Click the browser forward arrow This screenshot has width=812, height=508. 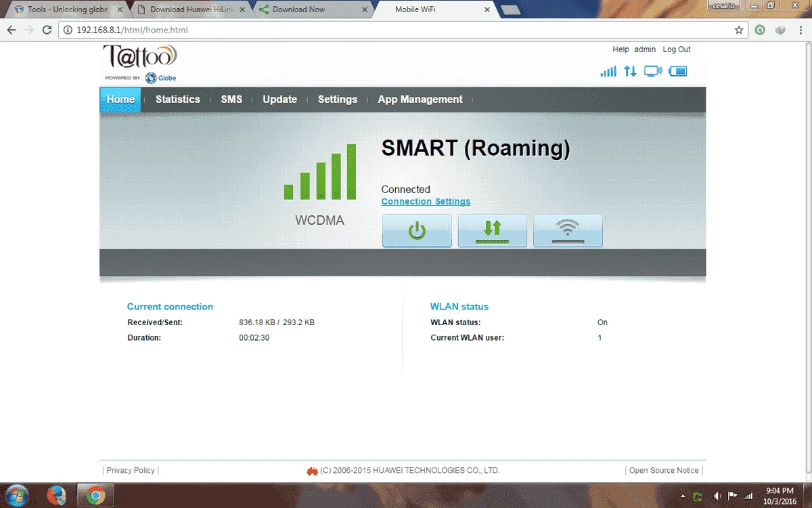pyautogui.click(x=29, y=30)
